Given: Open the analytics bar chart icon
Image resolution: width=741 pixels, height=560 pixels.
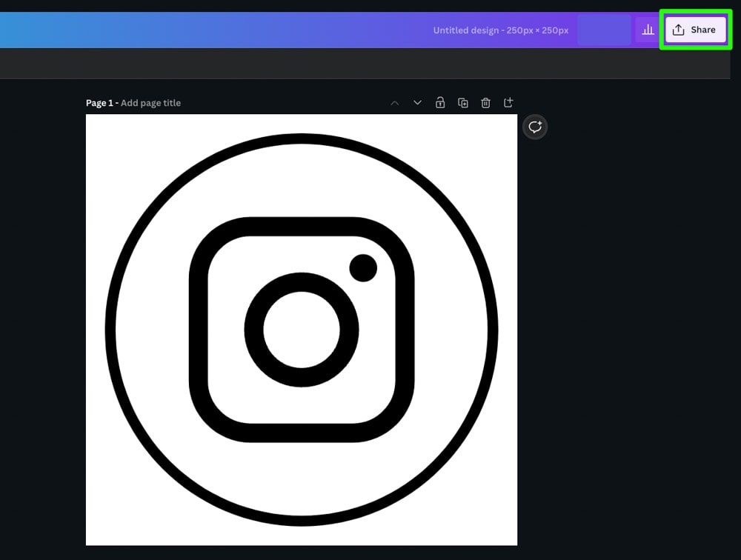Looking at the screenshot, I should [x=648, y=30].
